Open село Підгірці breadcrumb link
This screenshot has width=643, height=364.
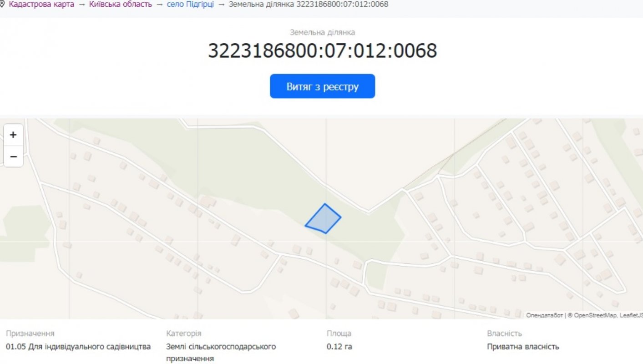pos(190,4)
